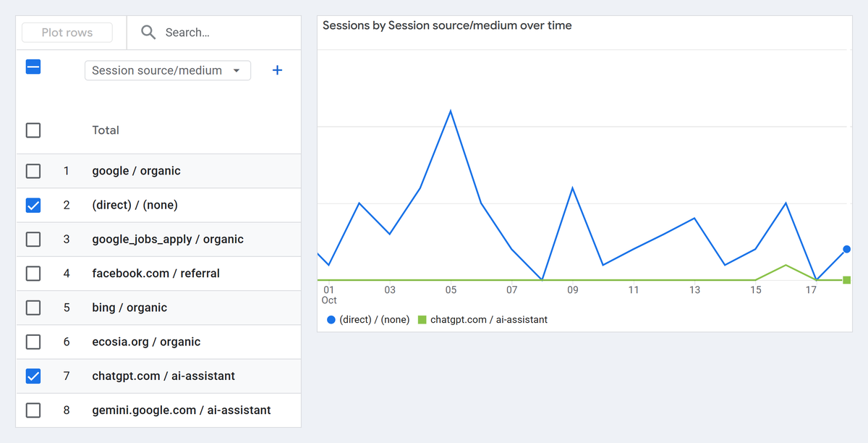868x443 pixels.
Task: Click the chatgpt.com / ai-assistant legend label
Action: click(x=489, y=319)
